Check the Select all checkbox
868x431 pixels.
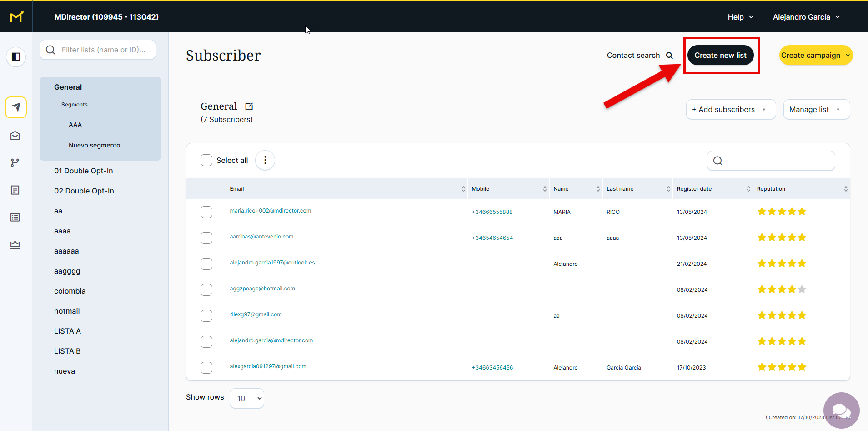tap(206, 160)
